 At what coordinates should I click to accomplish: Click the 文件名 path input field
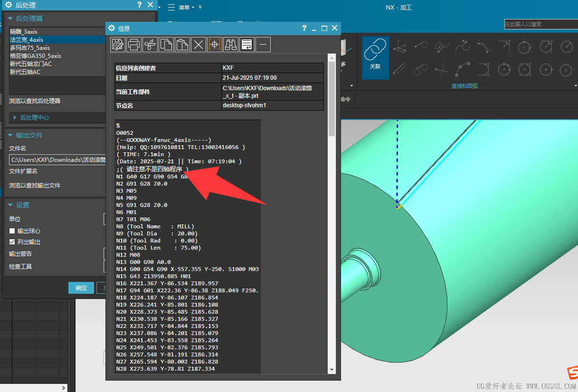[x=57, y=160]
